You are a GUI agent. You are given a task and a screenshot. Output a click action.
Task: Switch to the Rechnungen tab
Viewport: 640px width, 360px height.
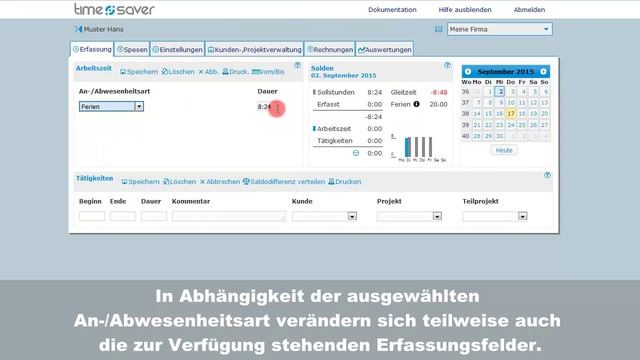point(330,49)
